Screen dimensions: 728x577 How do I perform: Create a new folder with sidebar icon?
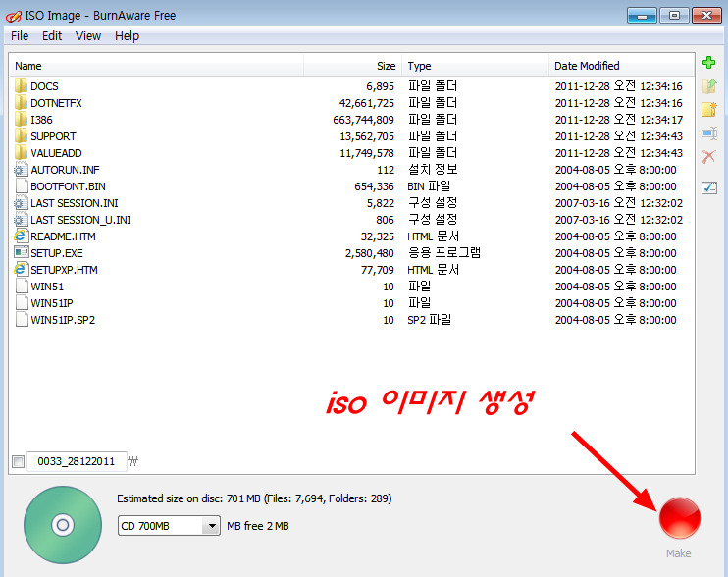coord(709,110)
